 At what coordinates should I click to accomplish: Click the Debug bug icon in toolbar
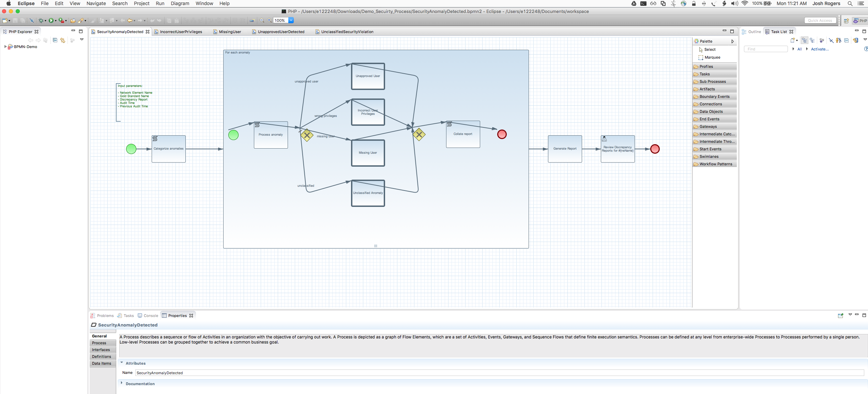coord(41,20)
